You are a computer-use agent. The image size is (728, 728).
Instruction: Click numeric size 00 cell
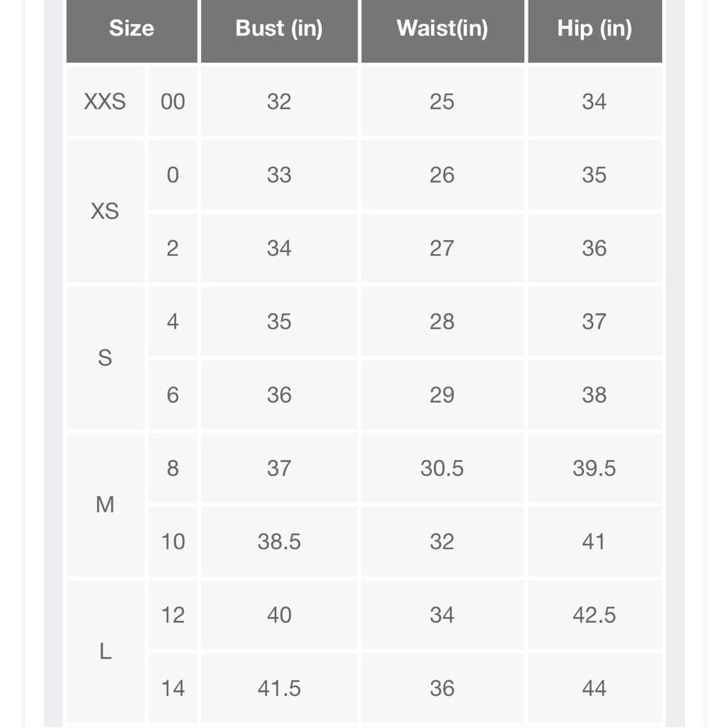pyautogui.click(x=173, y=101)
